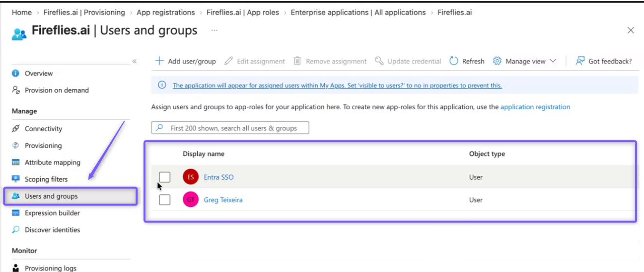Viewport: 644px width, 272px height.
Task: Click the circular Refresh arrow icon
Action: (454, 61)
